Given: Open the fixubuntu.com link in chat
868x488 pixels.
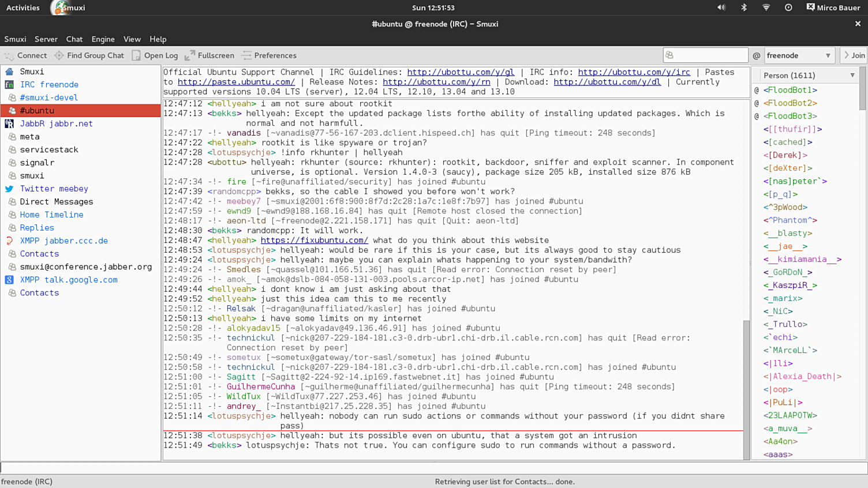Looking at the screenshot, I should [314, 241].
